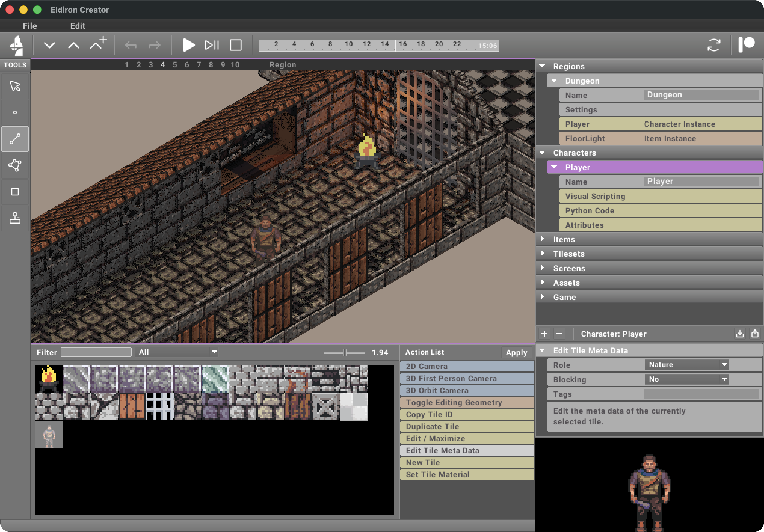Click the Apply button in Action List
Screen dimensions: 764x532
pyautogui.click(x=516, y=353)
